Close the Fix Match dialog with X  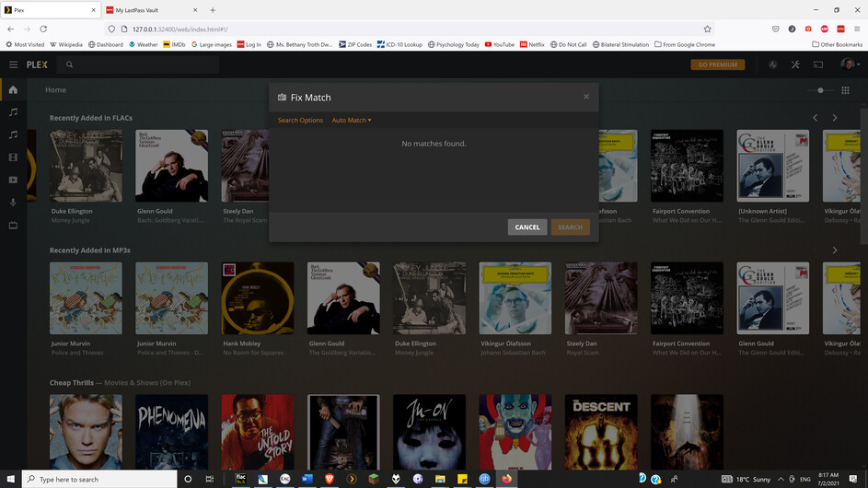pos(586,97)
